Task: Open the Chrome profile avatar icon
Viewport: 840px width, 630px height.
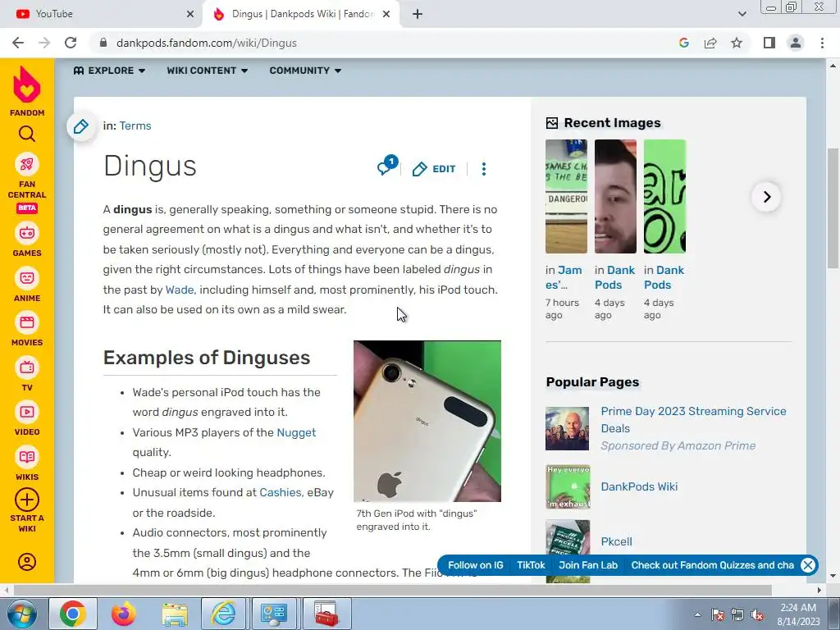Action: 796,43
